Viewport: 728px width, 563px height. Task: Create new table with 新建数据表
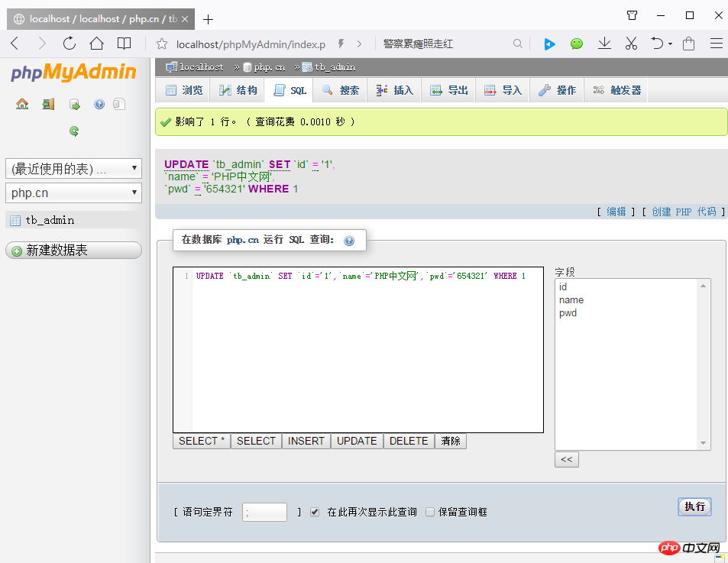pyautogui.click(x=73, y=250)
